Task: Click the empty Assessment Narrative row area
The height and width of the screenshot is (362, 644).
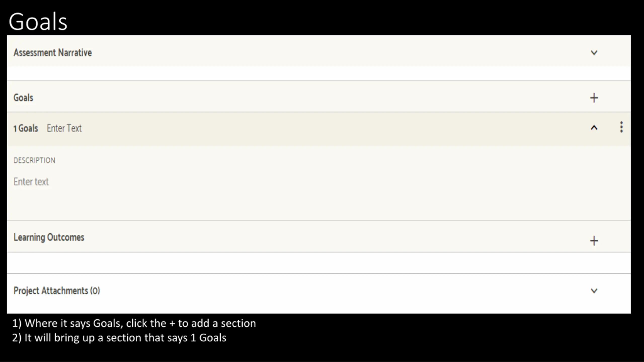Action: (319, 73)
